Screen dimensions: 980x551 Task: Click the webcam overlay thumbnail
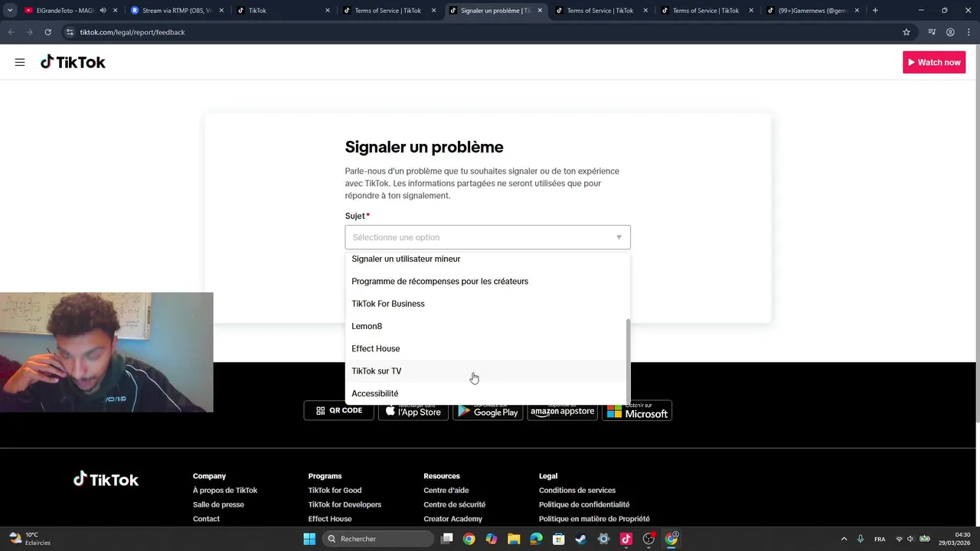coord(106,352)
